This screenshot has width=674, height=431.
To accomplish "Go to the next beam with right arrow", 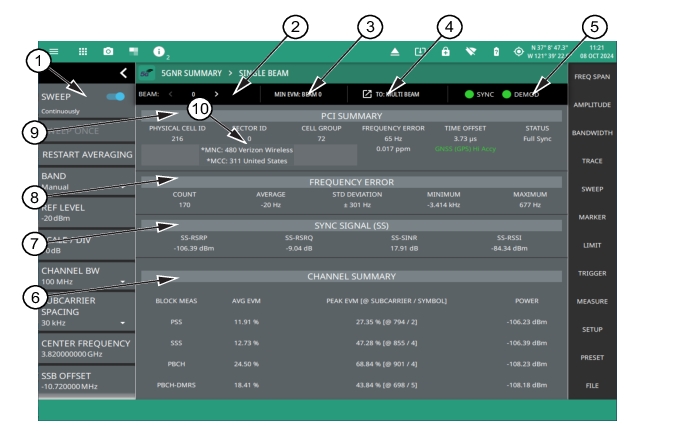I will coord(216,94).
